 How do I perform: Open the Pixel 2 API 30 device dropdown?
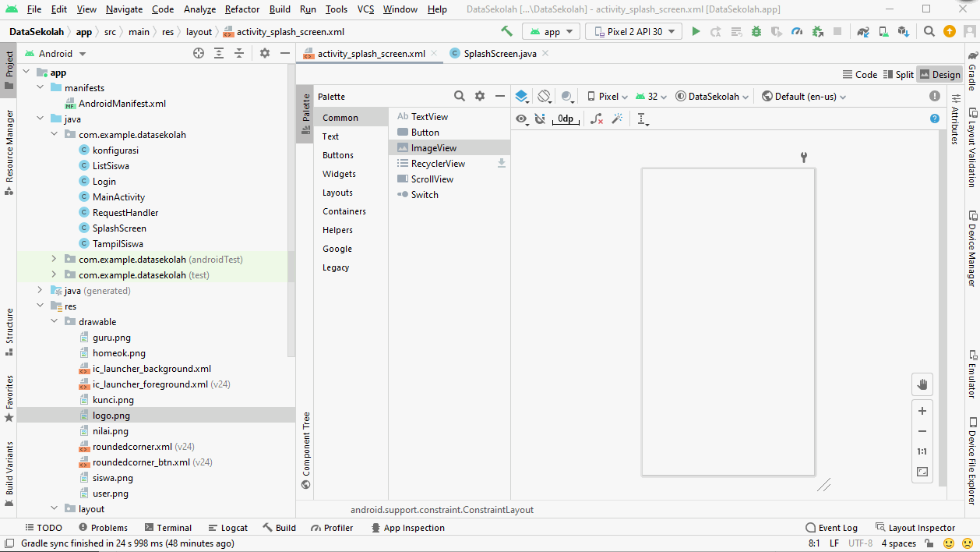[633, 32]
